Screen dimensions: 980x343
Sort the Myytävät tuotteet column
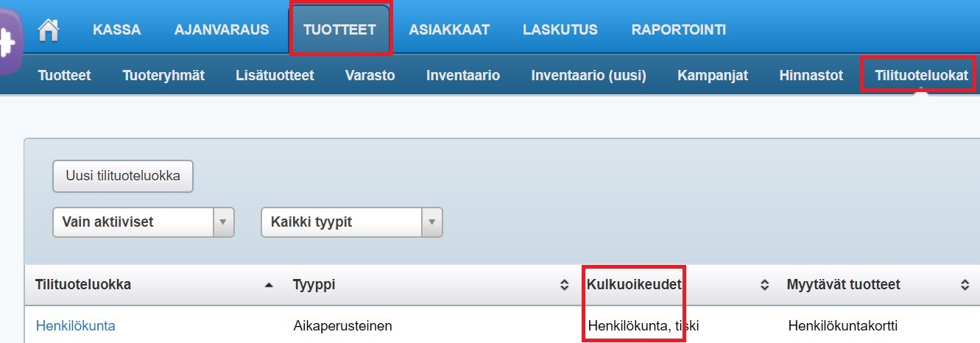click(964, 285)
